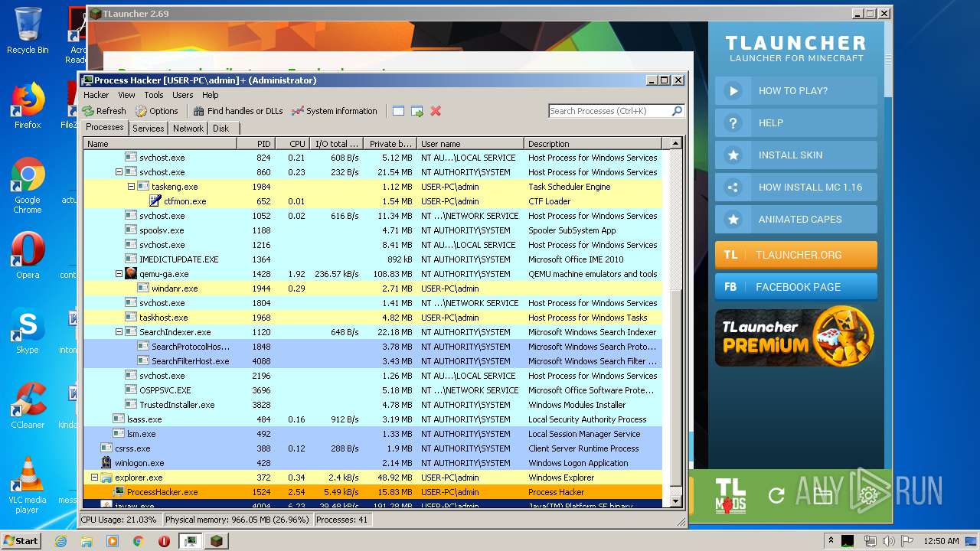Click HOW TO PLAY? in TLauncher
The image size is (980, 551).
pos(796,91)
